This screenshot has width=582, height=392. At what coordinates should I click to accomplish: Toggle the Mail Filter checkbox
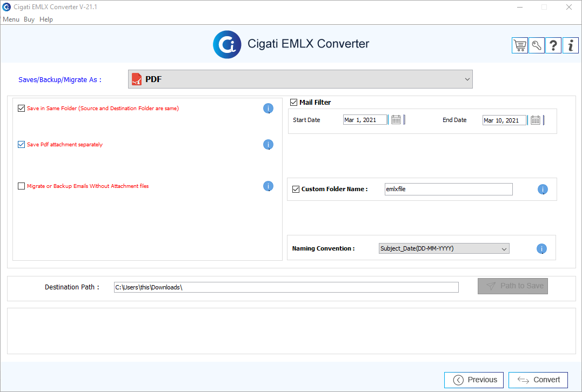(293, 103)
